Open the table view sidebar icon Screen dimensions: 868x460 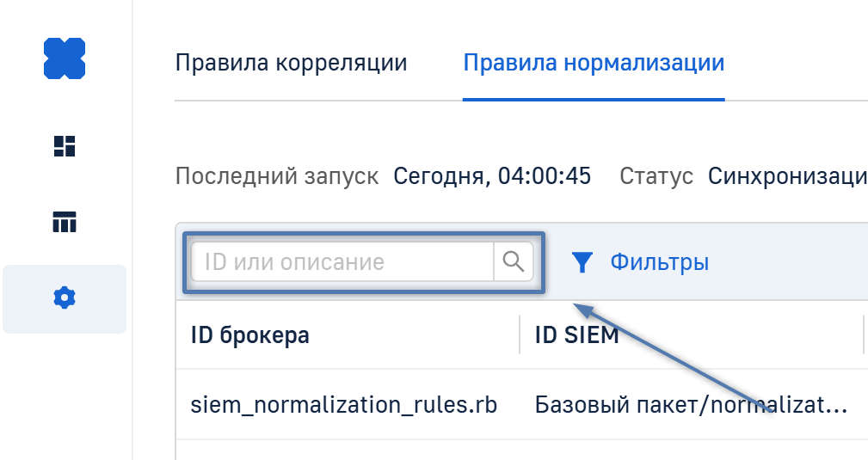coord(65,223)
